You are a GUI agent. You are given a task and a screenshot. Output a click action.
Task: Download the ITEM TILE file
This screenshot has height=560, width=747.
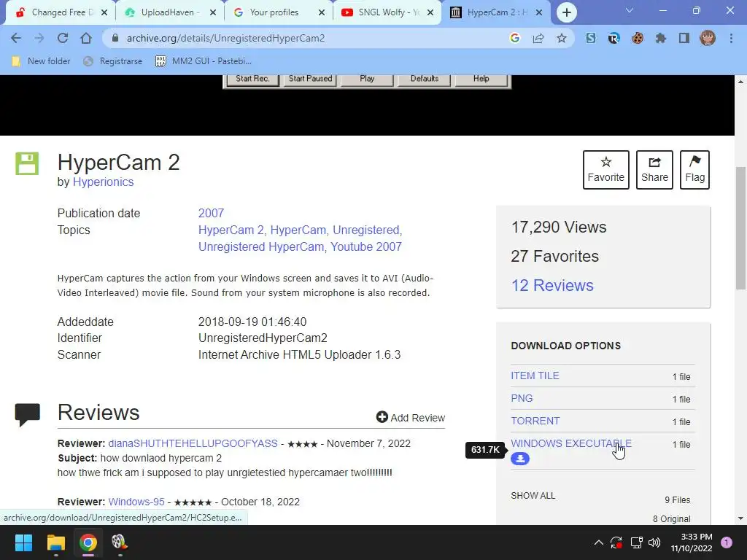click(x=535, y=376)
